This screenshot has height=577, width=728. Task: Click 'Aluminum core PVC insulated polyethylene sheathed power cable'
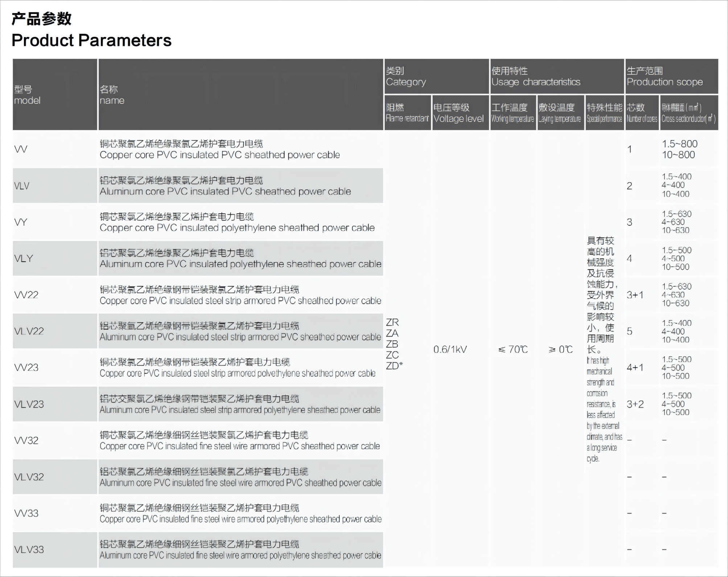(x=240, y=264)
